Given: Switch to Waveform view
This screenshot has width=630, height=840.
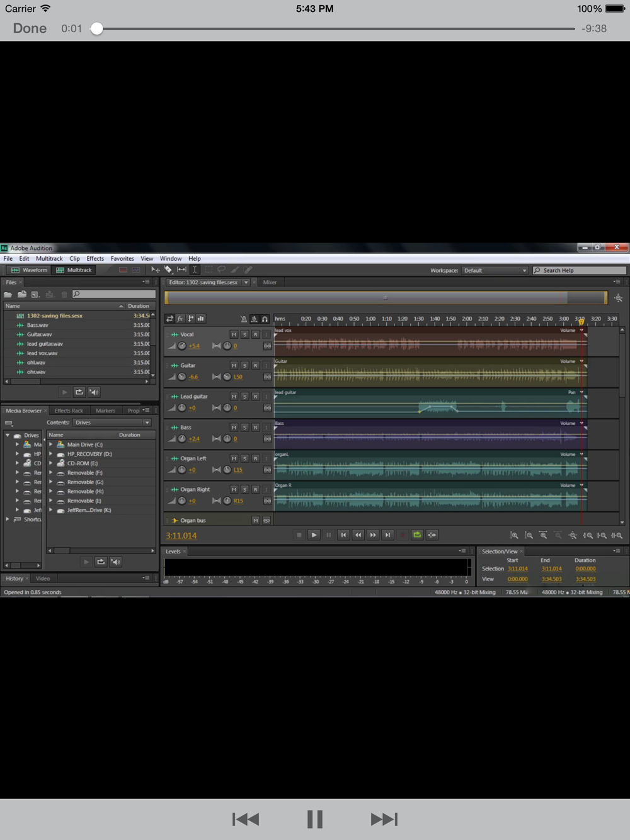Looking at the screenshot, I should click(x=29, y=270).
